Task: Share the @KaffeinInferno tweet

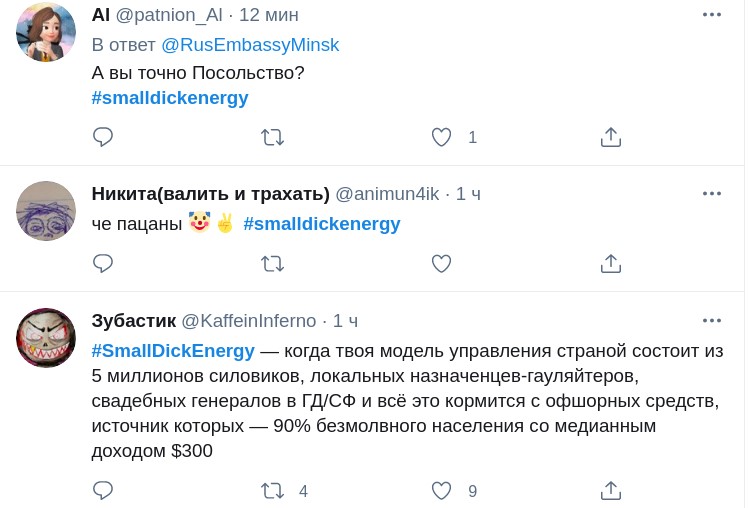Action: [x=611, y=490]
